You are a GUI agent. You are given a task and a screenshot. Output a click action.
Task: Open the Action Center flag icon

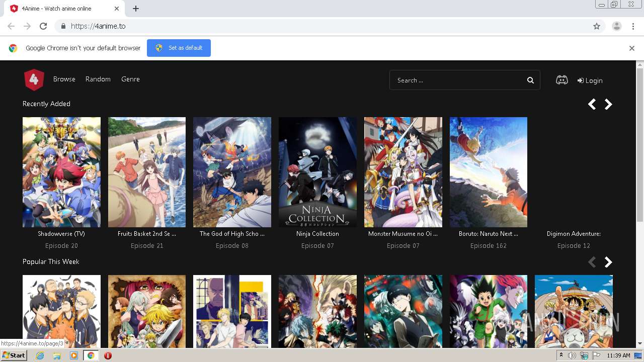596,355
